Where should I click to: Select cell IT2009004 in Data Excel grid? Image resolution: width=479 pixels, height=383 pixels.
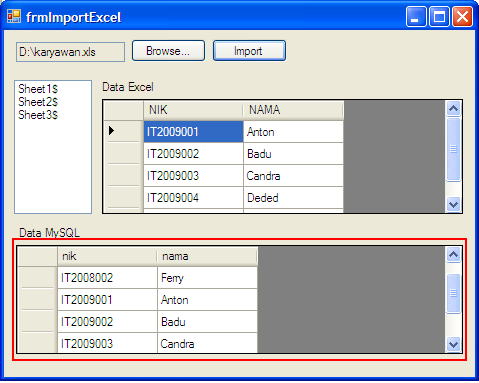point(193,198)
